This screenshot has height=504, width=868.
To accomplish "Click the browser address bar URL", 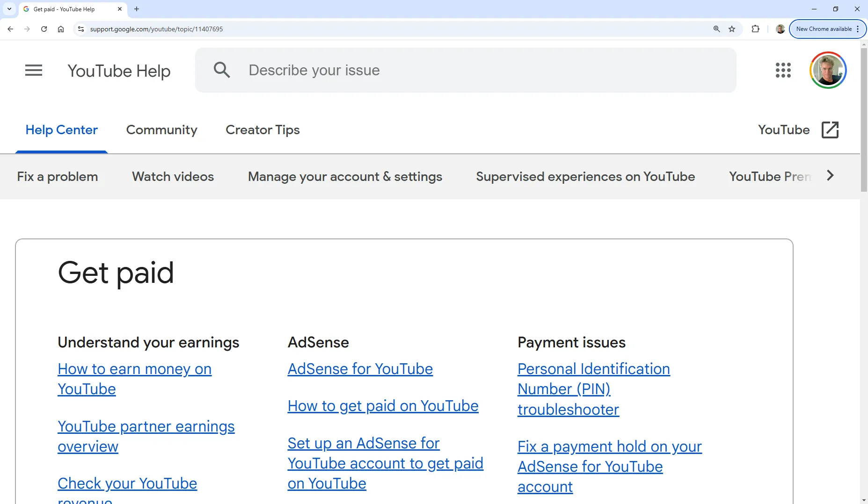I will (x=156, y=29).
